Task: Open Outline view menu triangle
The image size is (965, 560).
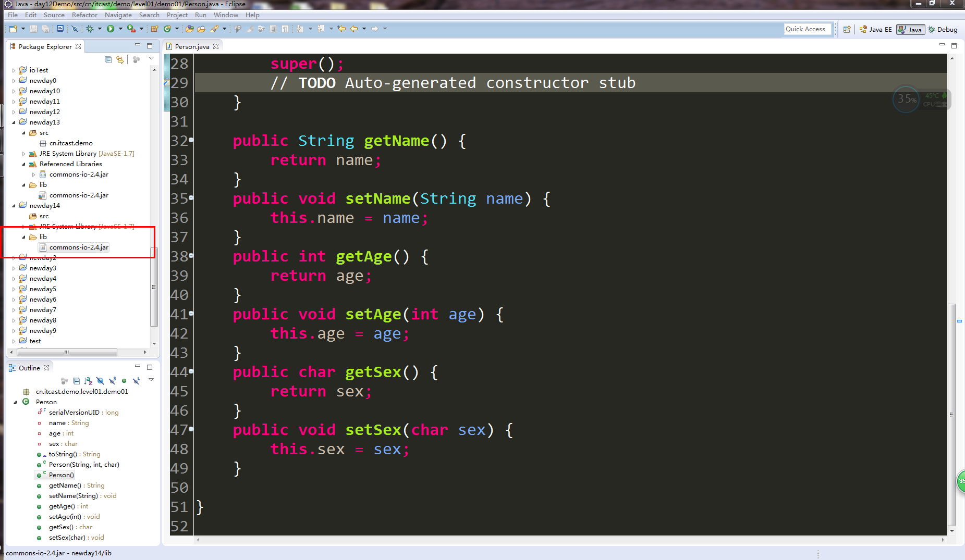Action: [151, 379]
